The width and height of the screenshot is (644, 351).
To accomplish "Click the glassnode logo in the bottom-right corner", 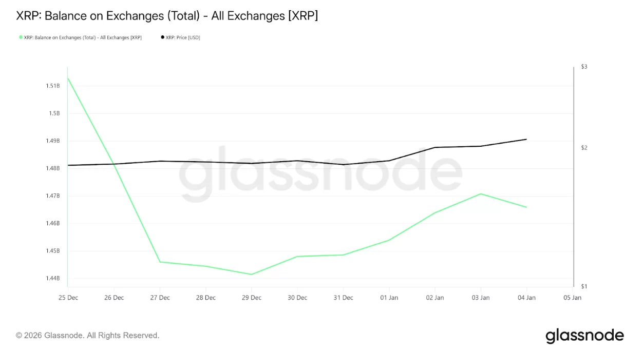I will click(584, 336).
